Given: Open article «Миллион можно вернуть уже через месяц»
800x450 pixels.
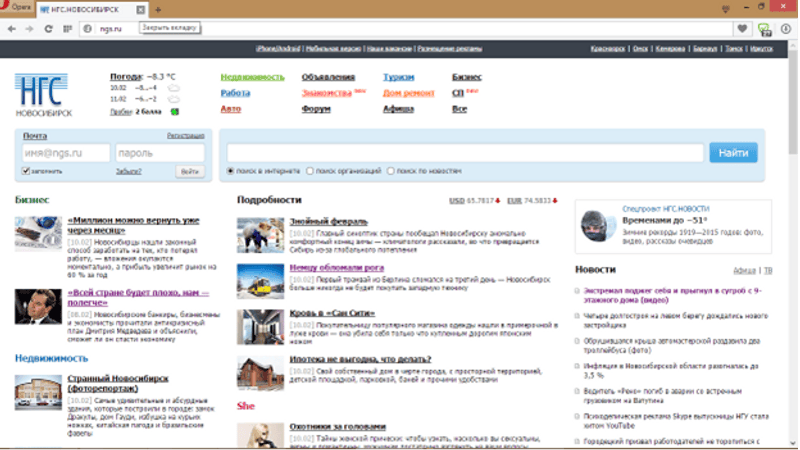Looking at the screenshot, I should (133, 225).
